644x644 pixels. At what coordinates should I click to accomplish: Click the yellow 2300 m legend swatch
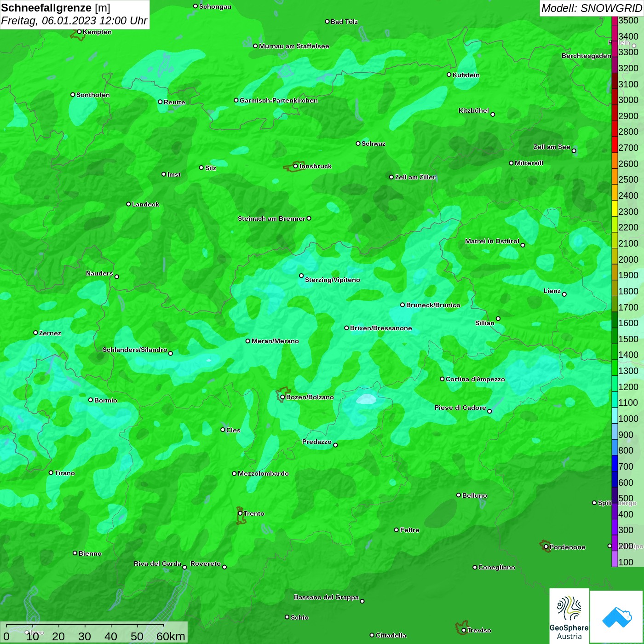(615, 208)
